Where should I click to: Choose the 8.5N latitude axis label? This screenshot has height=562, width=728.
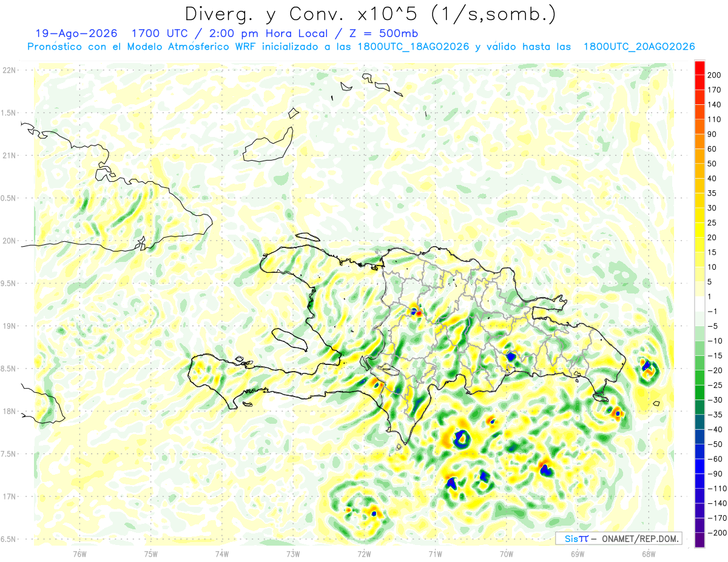pyautogui.click(x=9, y=369)
